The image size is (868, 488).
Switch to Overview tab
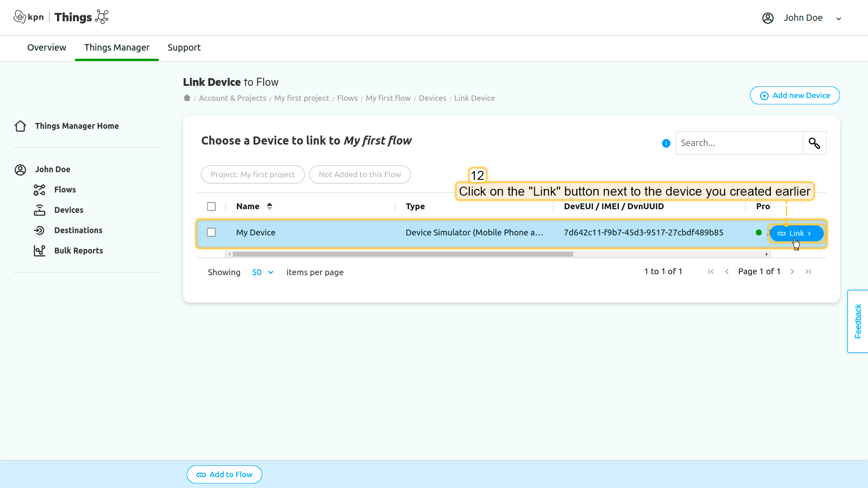click(x=47, y=47)
